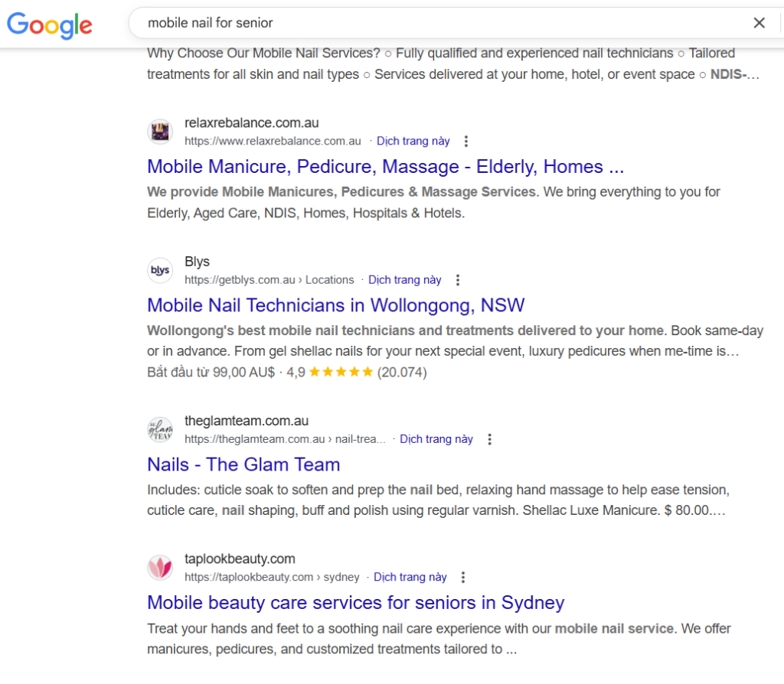Click 'Dịch trang này' for theglamteam result
The height and width of the screenshot is (684, 784).
(436, 439)
